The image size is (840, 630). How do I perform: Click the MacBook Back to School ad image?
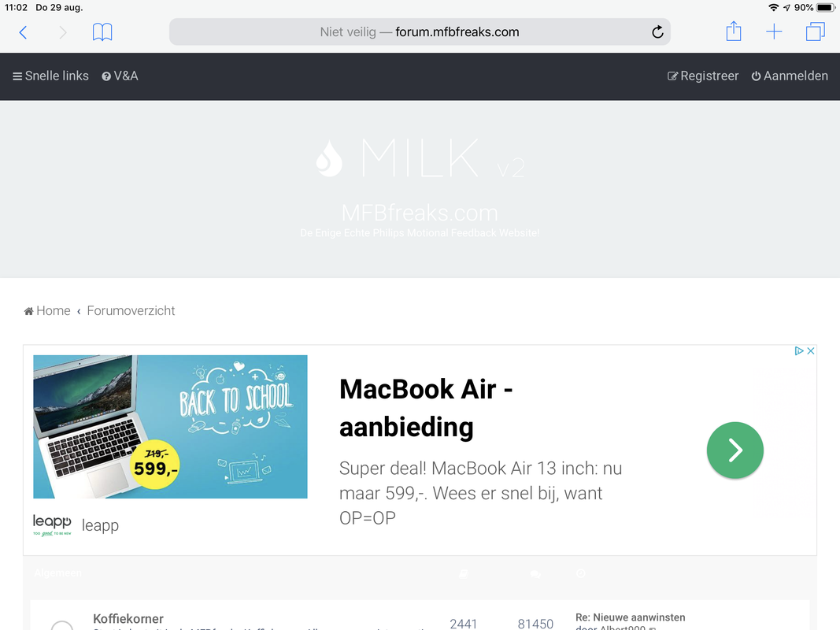point(170,426)
